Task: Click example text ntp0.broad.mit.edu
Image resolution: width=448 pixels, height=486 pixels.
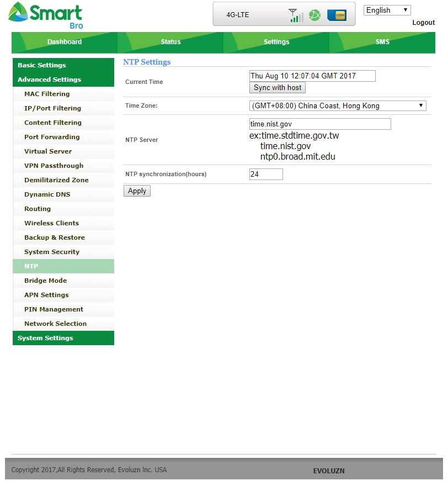Action: [x=297, y=156]
